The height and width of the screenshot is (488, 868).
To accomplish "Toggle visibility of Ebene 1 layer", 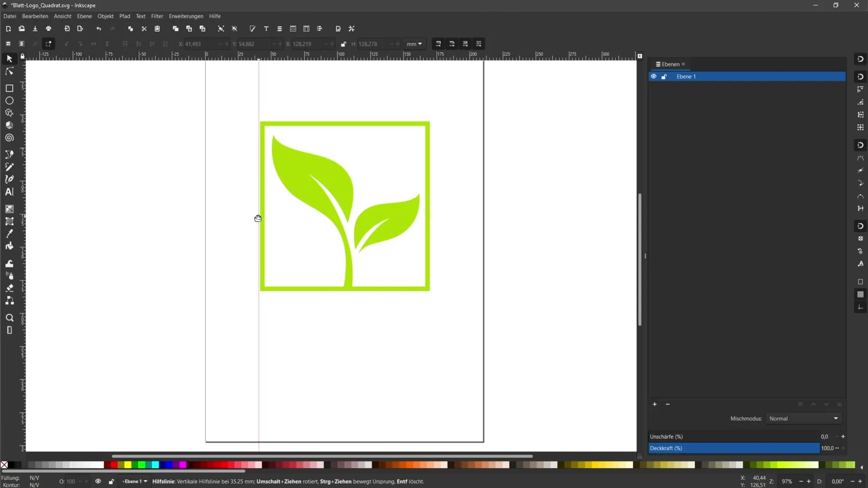I will tap(653, 76).
